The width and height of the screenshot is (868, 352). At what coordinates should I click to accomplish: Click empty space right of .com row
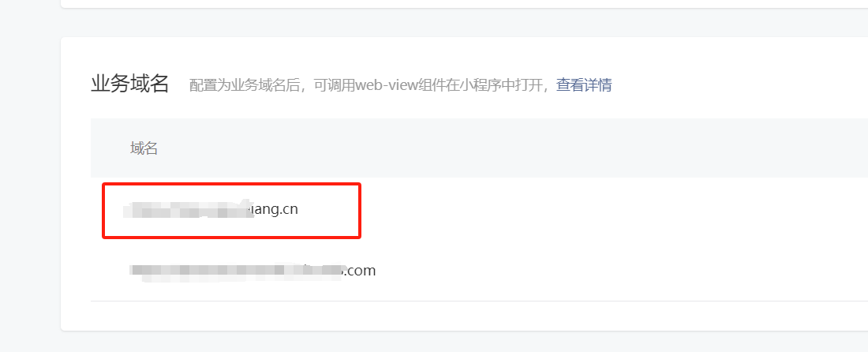click(620, 271)
